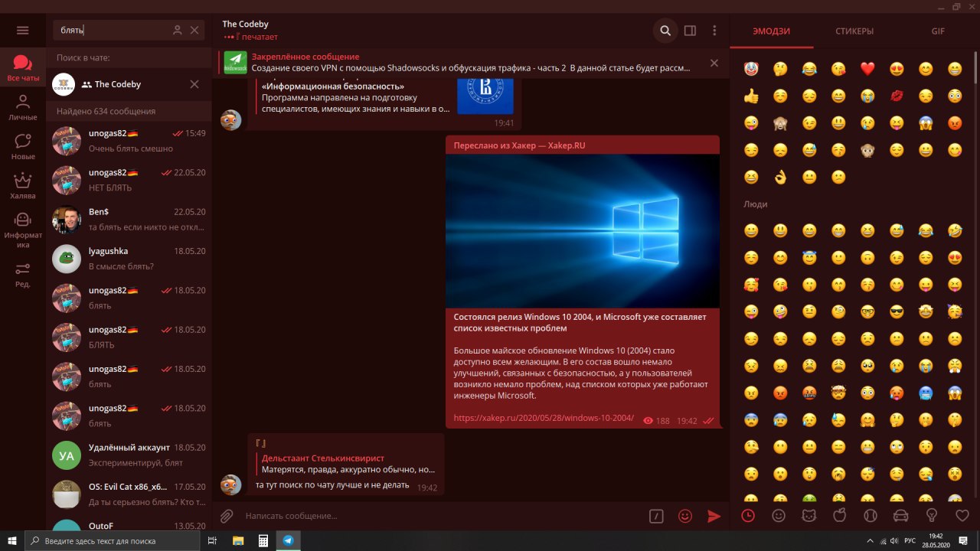Image resolution: width=980 pixels, height=551 pixels.
Task: Open the Личные chat folder
Action: (23, 107)
